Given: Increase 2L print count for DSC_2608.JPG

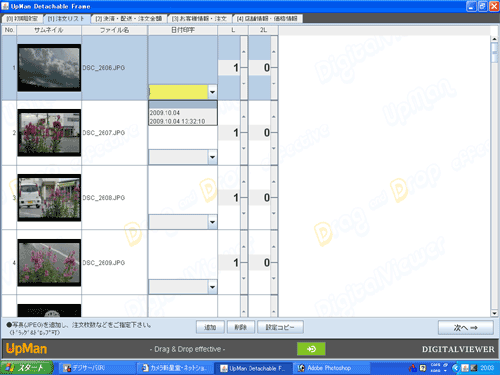Looking at the screenshot, I should (x=274, y=182).
